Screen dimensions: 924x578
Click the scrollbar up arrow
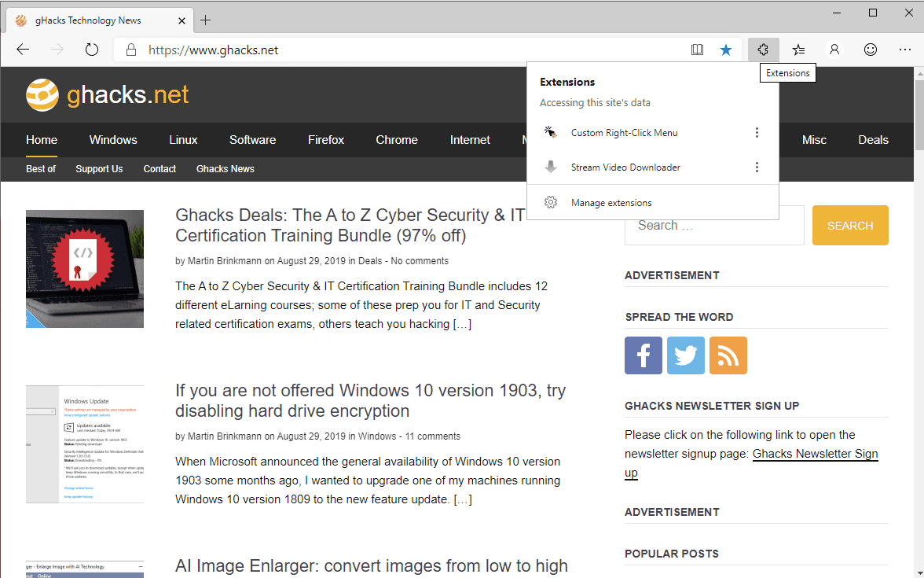pyautogui.click(x=919, y=74)
